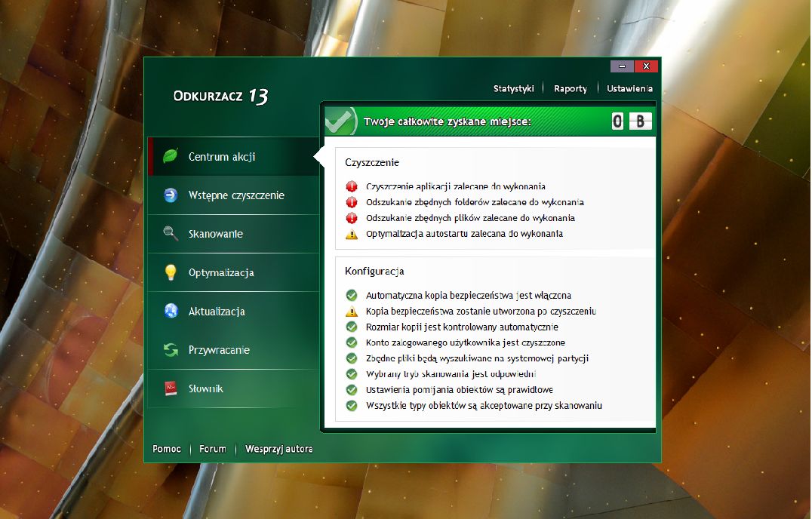Click the yellow warning icon near Kopia bezpieczeństwa
Viewport: 812px width, 519px height.
coord(351,311)
